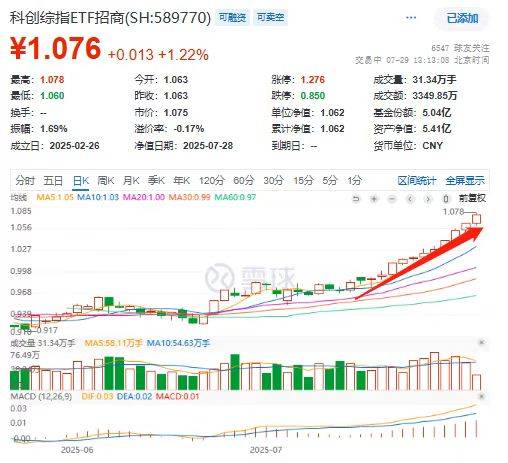Screen dimensions: 508x463
Task: Select the 月K monthly chart tab
Action: click(131, 181)
